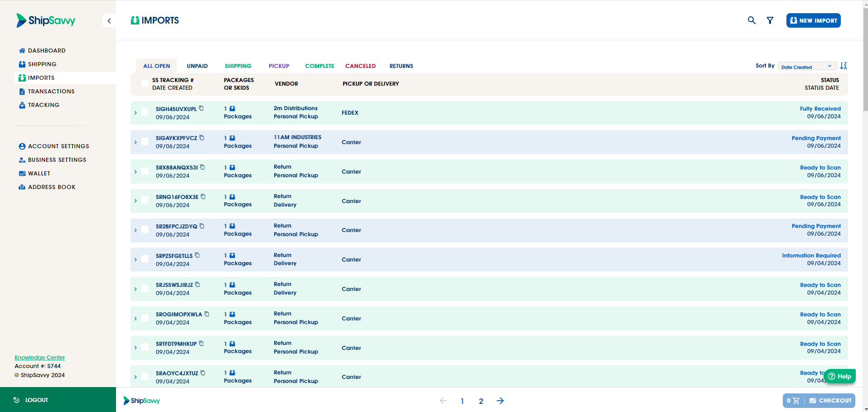Select checkbox for SROGIMOPXWLA
This screenshot has height=412, width=868.
click(x=145, y=318)
